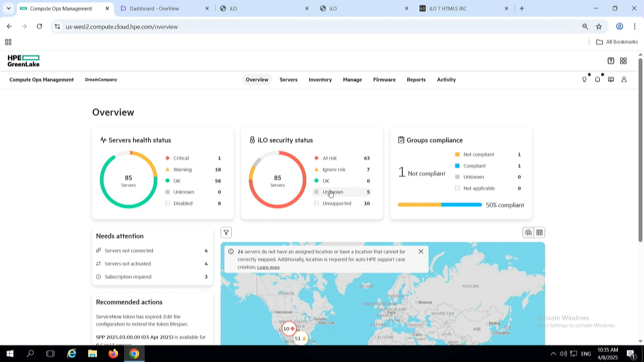Switch to the Firmware tab
Viewport: 644px width, 362px height.
tap(384, 79)
